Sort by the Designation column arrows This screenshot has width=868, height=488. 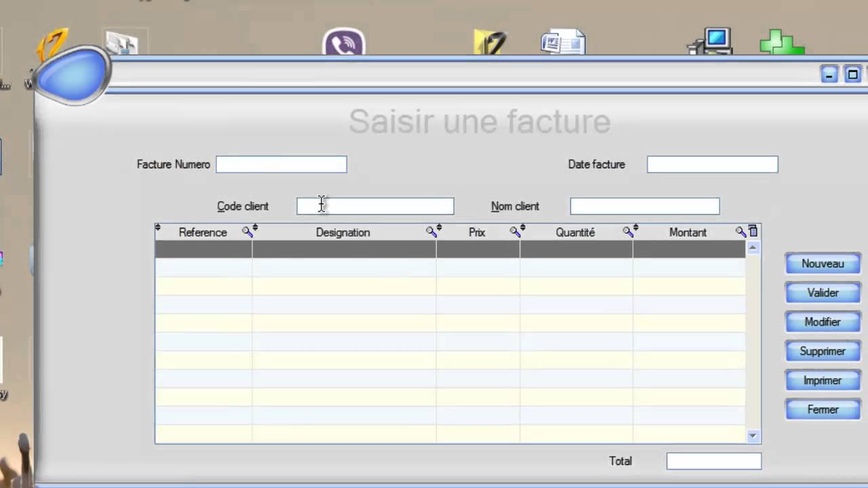(439, 228)
